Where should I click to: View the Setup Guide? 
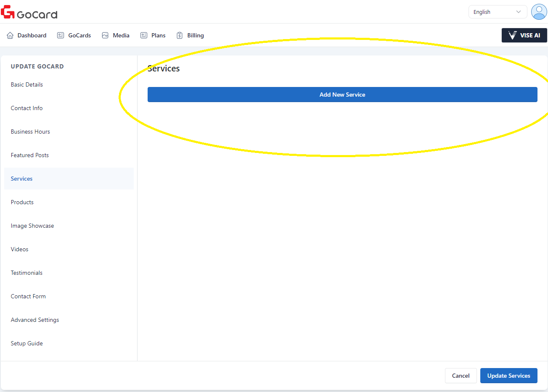27,343
